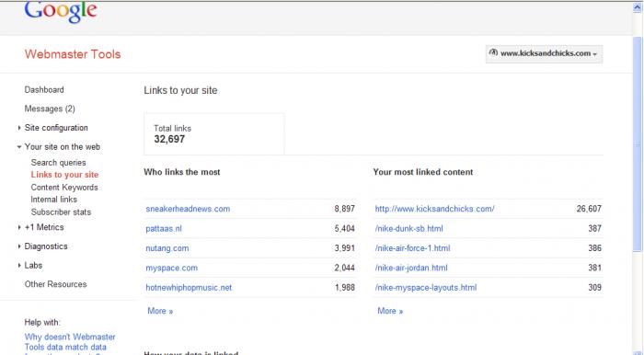Click the Links to your site page heading
Image resolution: width=644 pixels, height=355 pixels.
(180, 90)
